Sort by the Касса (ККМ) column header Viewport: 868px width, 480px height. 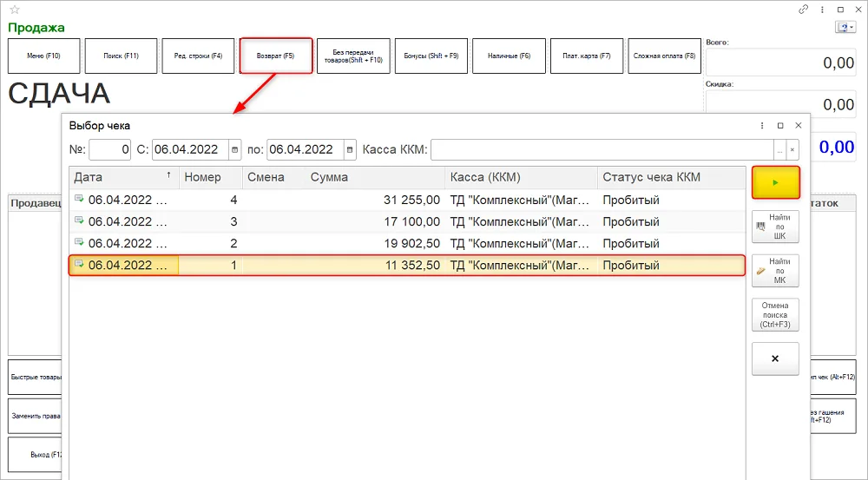(x=521, y=177)
